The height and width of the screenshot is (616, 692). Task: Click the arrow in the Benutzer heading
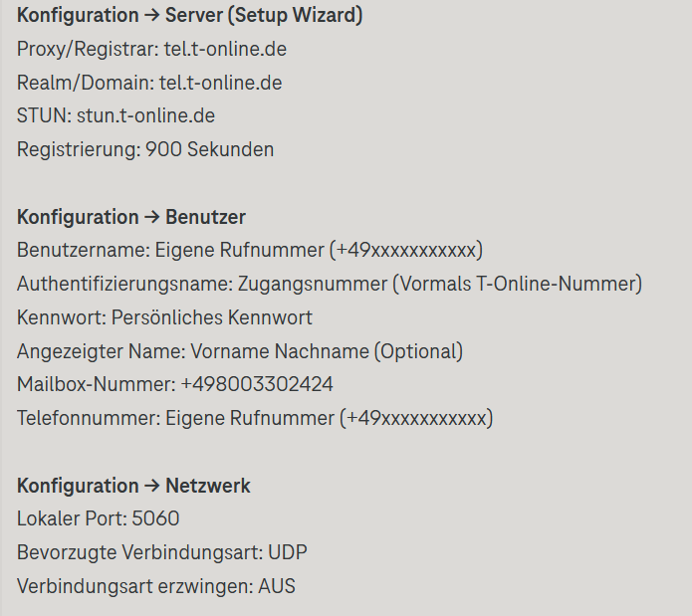point(151,217)
